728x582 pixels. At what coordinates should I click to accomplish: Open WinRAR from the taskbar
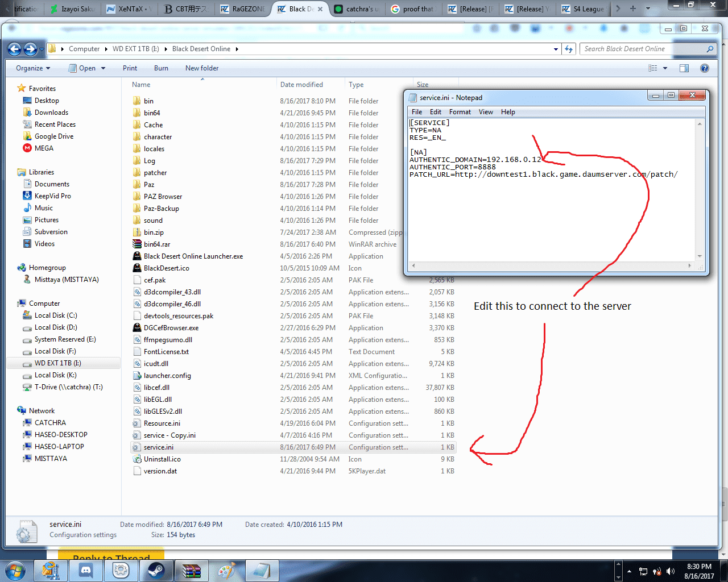192,571
